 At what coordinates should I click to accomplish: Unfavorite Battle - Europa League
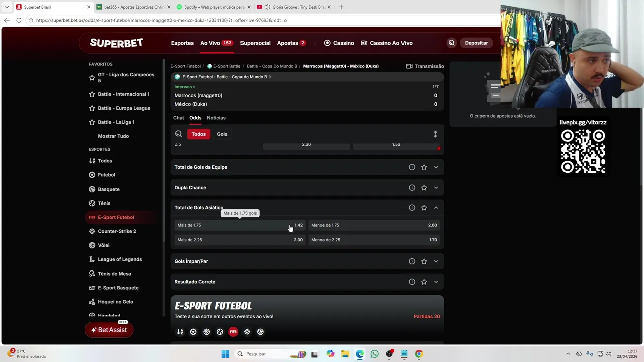92,108
